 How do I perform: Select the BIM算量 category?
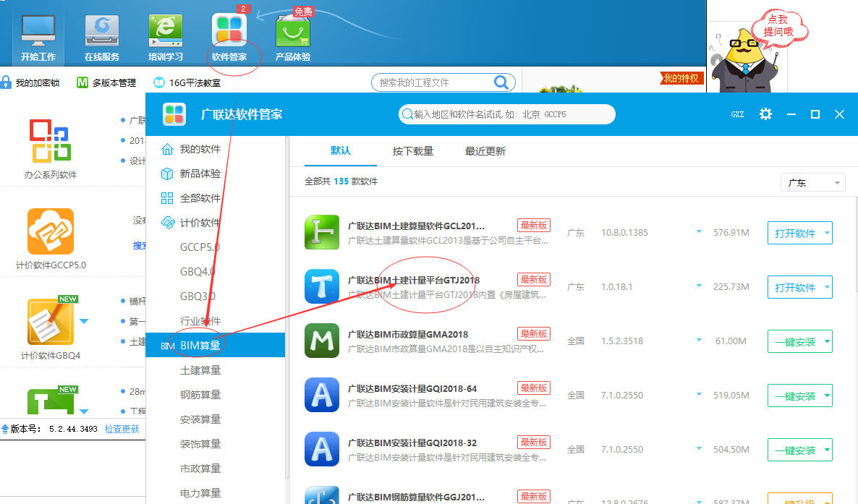click(216, 346)
